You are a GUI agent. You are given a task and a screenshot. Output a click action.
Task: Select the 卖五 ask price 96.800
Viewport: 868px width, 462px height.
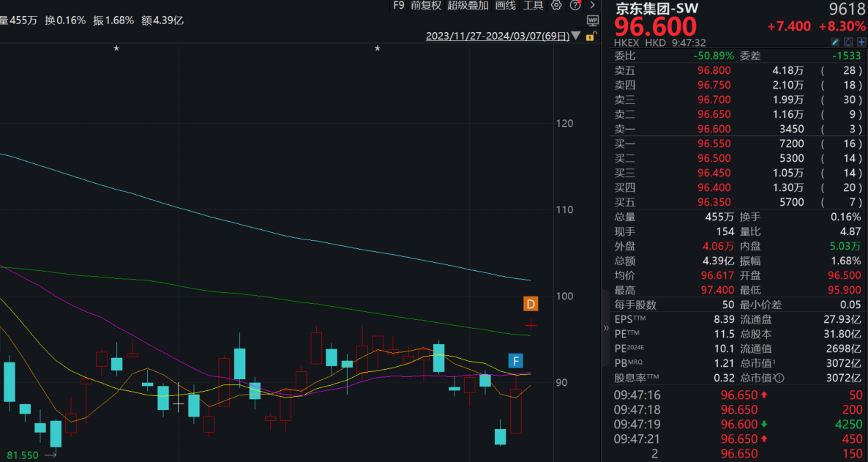tap(714, 70)
